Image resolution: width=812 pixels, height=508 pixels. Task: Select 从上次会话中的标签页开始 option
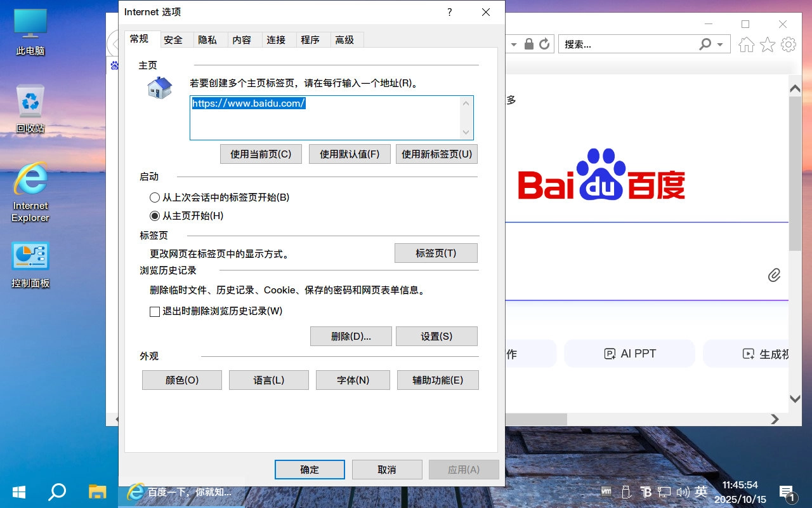(154, 197)
